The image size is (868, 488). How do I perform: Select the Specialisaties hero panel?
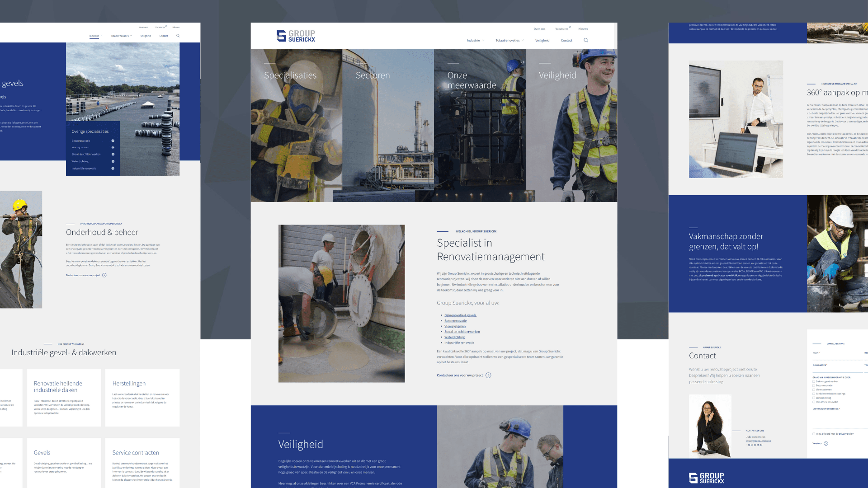point(296,126)
